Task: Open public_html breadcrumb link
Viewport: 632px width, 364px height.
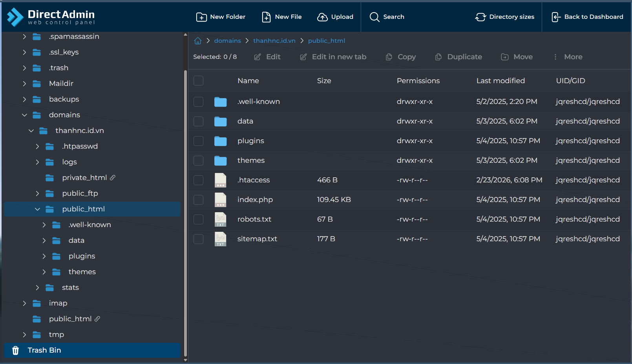Action: 327,41
